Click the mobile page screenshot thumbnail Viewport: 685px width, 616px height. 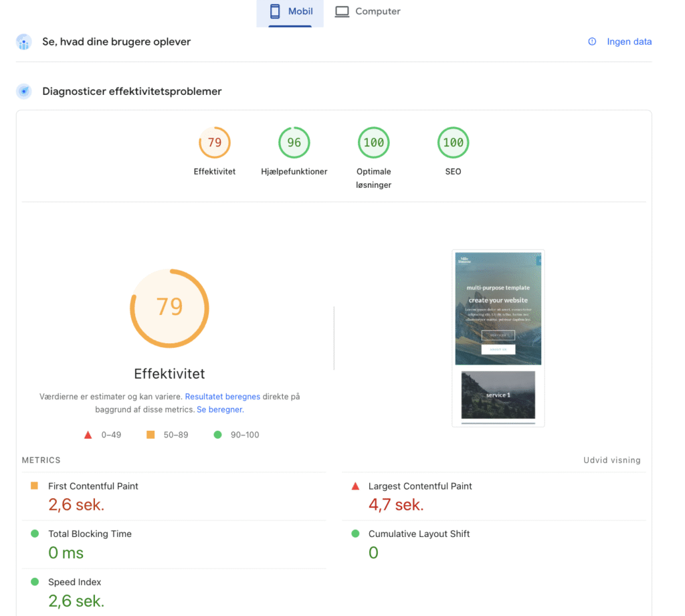pyautogui.click(x=498, y=338)
